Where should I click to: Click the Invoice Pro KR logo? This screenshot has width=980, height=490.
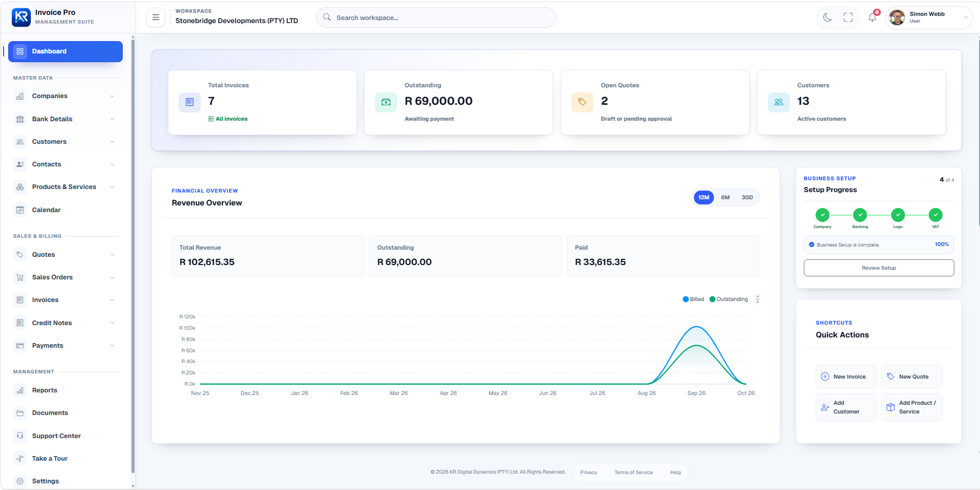tap(21, 17)
